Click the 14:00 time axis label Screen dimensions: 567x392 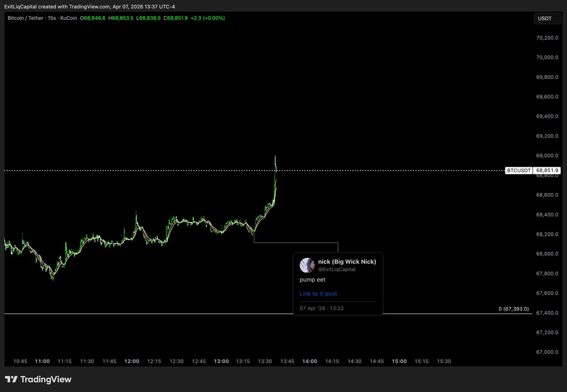[x=310, y=361]
